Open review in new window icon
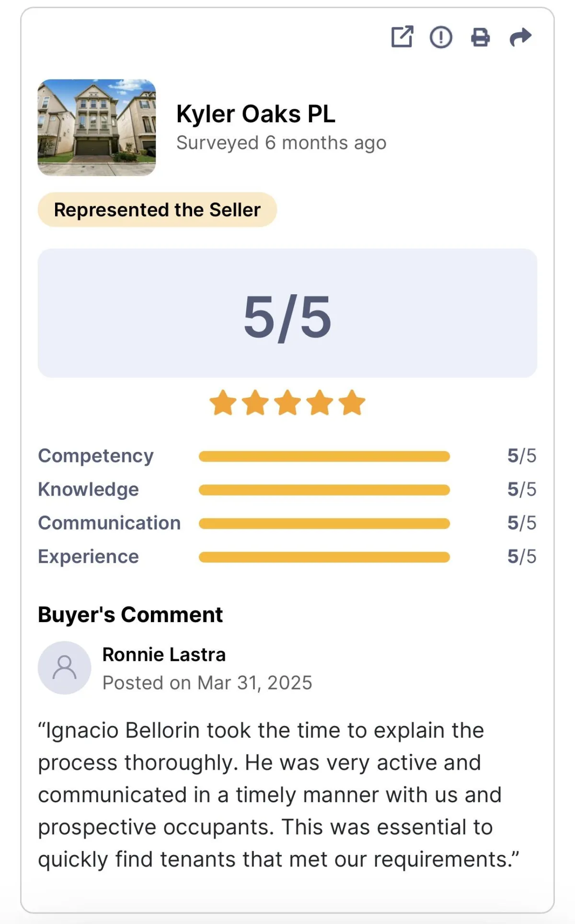 [402, 37]
